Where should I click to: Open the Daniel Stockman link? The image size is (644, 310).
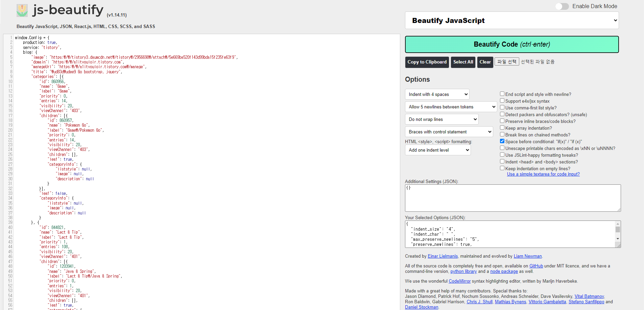(x=422, y=307)
